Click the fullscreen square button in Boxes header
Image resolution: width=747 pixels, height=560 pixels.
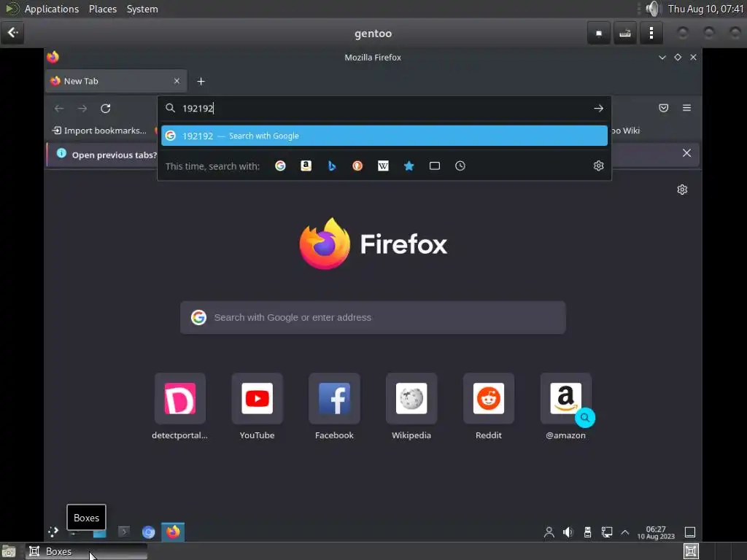[599, 34]
